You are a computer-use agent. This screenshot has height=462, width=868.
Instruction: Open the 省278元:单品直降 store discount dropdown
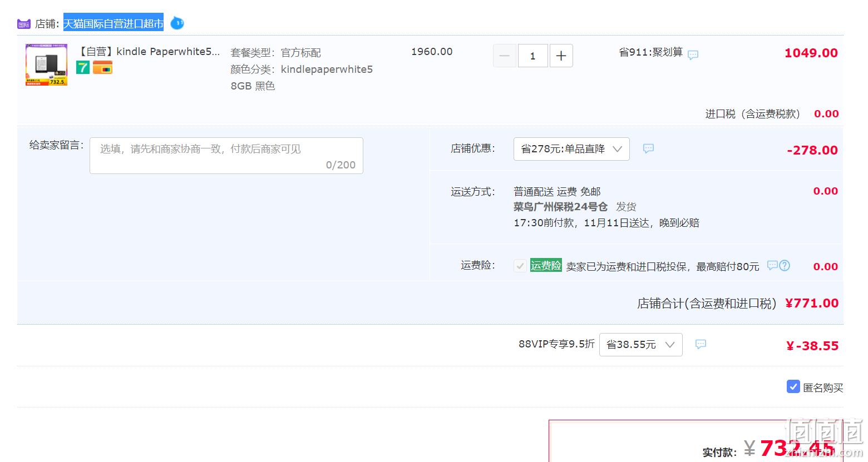(x=571, y=149)
